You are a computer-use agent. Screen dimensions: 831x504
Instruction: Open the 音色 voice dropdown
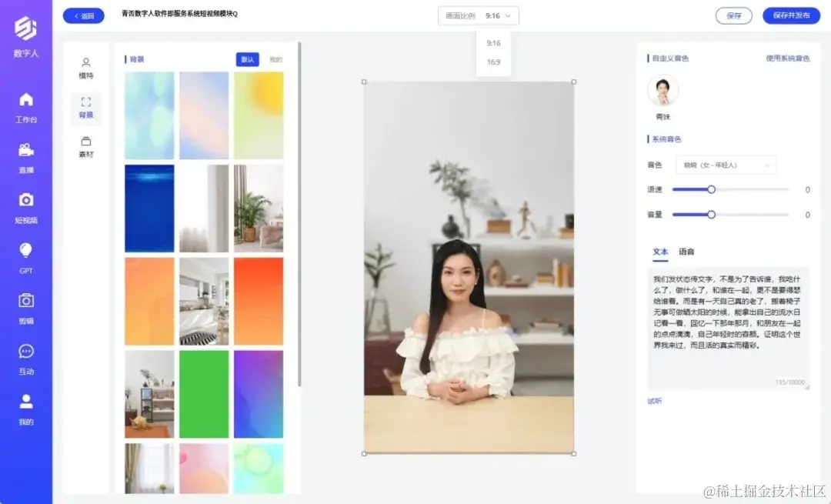[726, 165]
